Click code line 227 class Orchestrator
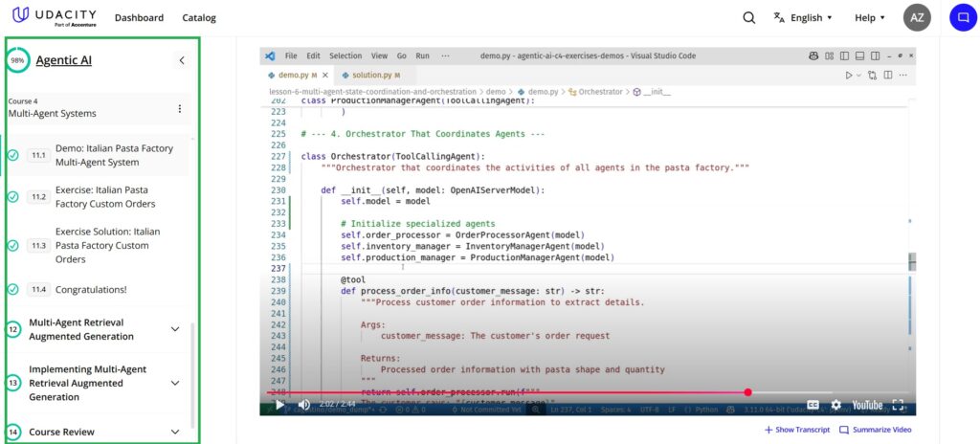Viewport: 980px width, 444px height. pyautogui.click(x=392, y=156)
